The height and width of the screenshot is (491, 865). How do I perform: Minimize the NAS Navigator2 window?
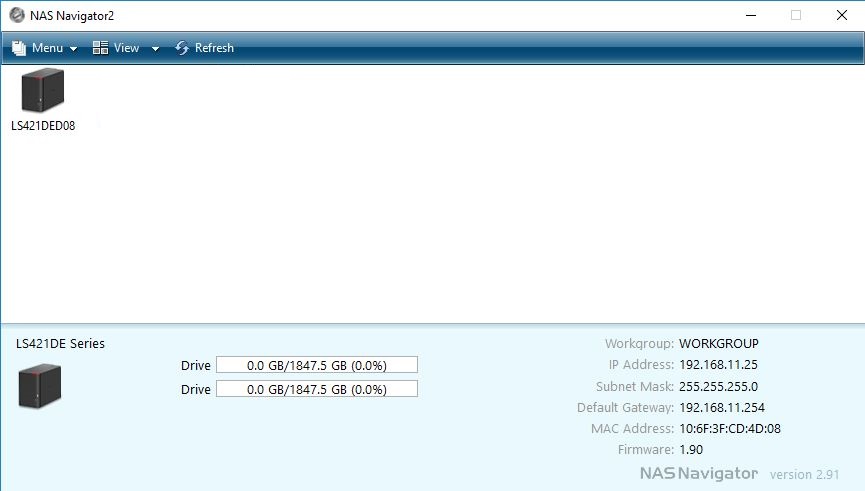751,15
